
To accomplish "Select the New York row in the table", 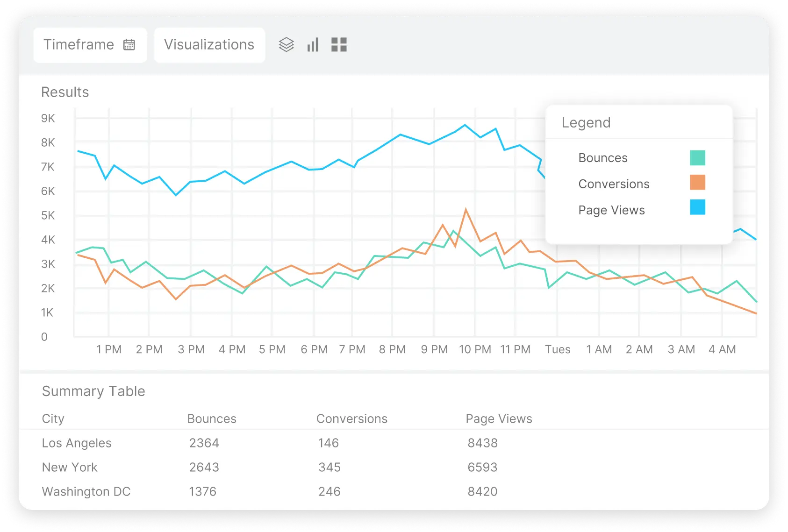I will click(x=70, y=467).
